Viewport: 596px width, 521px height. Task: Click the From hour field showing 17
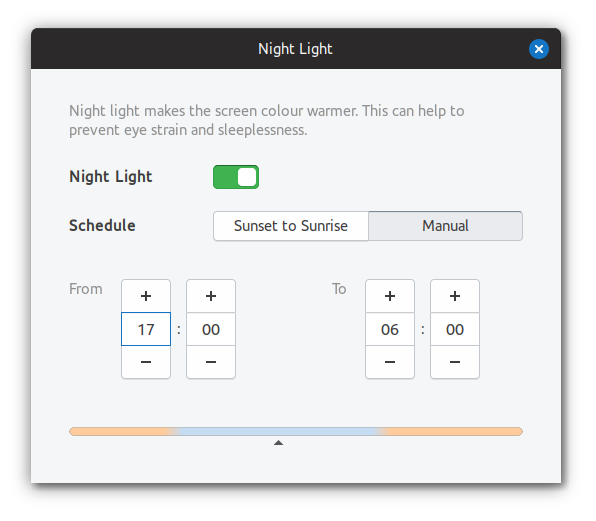(x=146, y=329)
